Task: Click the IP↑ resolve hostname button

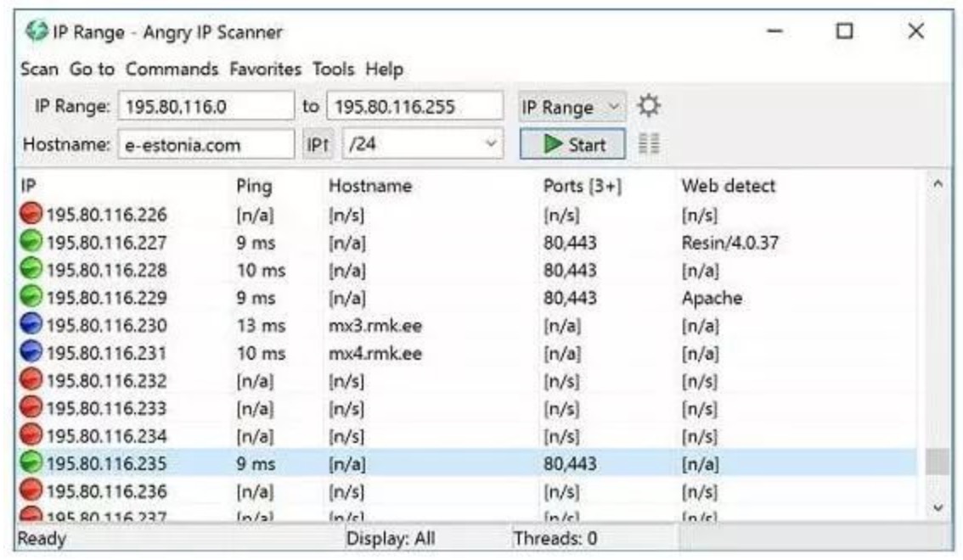Action: click(318, 145)
